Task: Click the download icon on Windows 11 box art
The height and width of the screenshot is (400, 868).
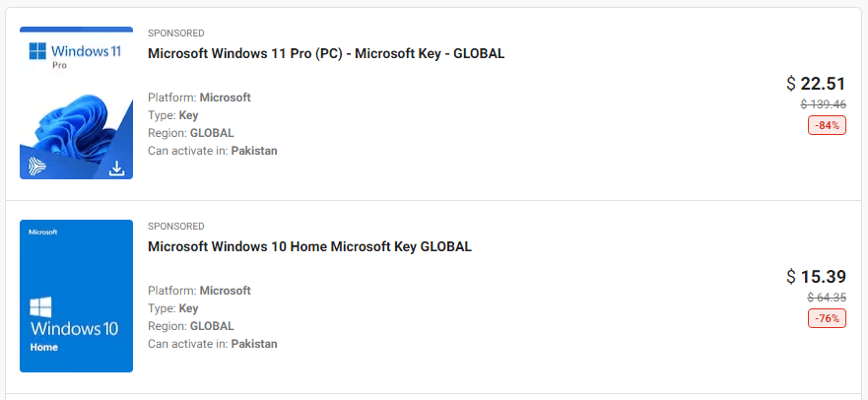Action: coord(116,167)
